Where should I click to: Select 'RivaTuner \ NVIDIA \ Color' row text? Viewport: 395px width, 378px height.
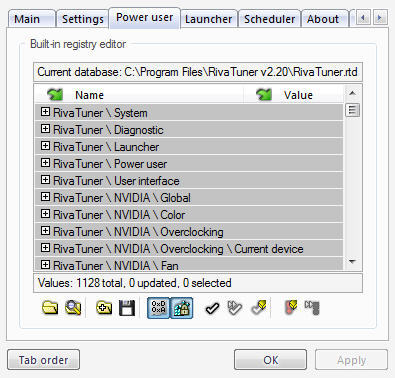pyautogui.click(x=119, y=215)
